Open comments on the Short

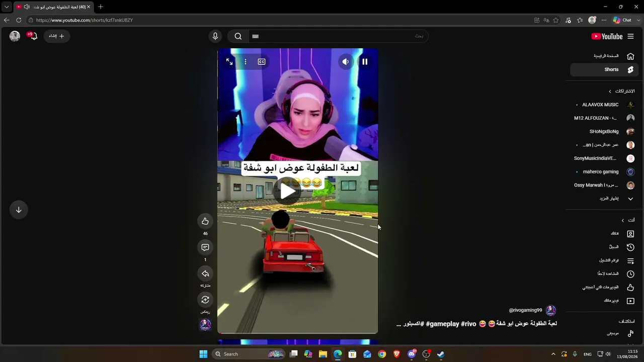(x=205, y=247)
